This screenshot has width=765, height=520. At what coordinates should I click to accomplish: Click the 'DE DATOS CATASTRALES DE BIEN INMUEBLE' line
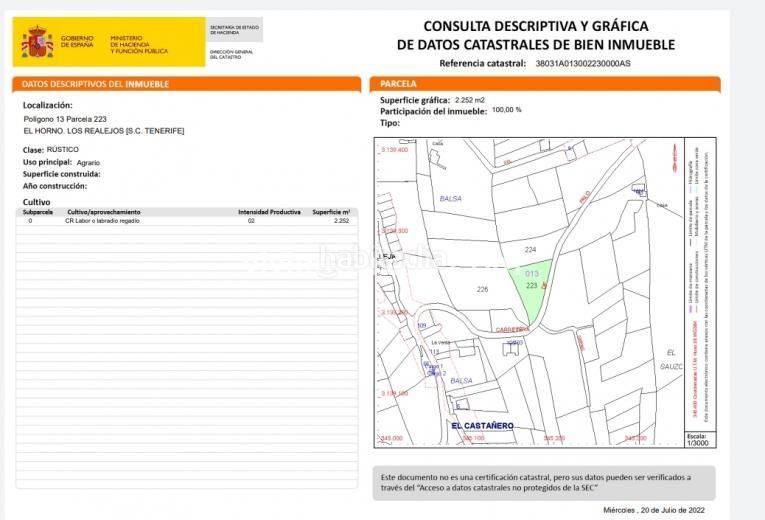click(x=536, y=45)
